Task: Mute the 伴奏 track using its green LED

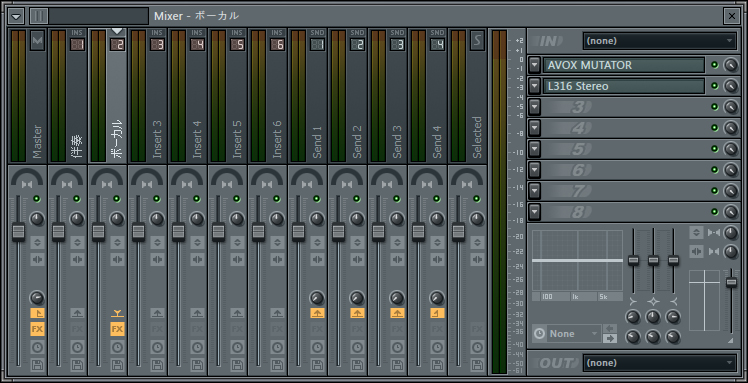Action: click(x=77, y=199)
